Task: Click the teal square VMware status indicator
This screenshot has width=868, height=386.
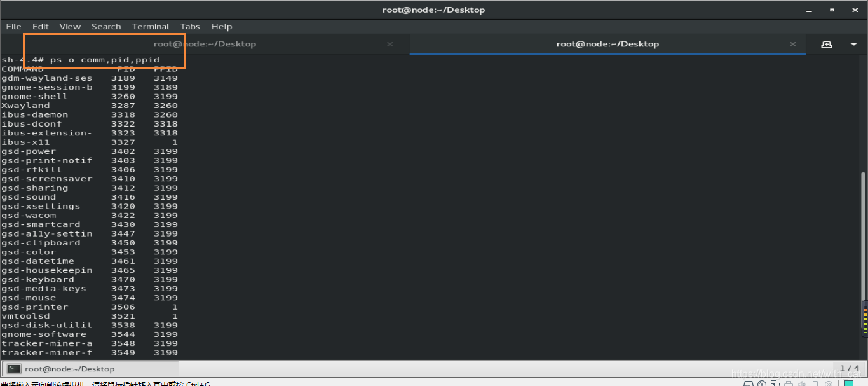Action: click(x=849, y=383)
